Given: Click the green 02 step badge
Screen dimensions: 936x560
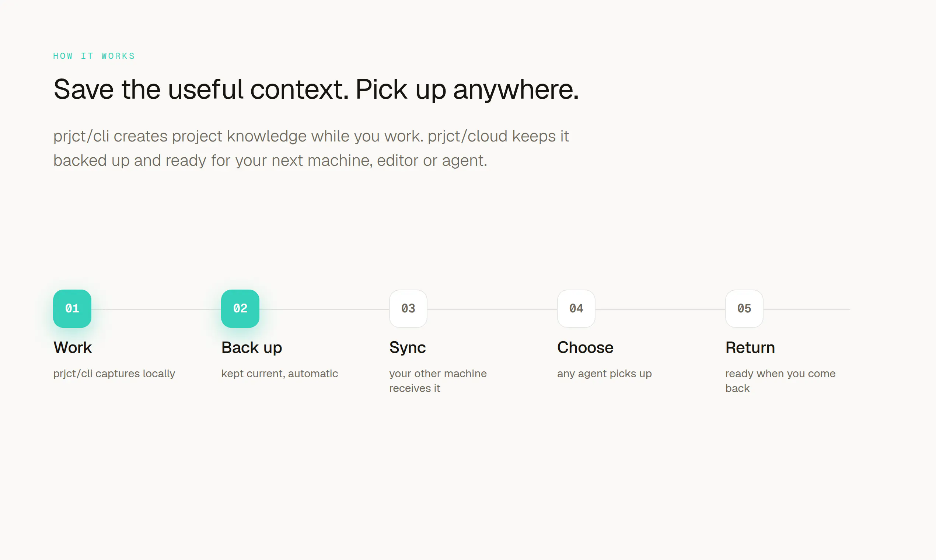Looking at the screenshot, I should click(x=240, y=309).
